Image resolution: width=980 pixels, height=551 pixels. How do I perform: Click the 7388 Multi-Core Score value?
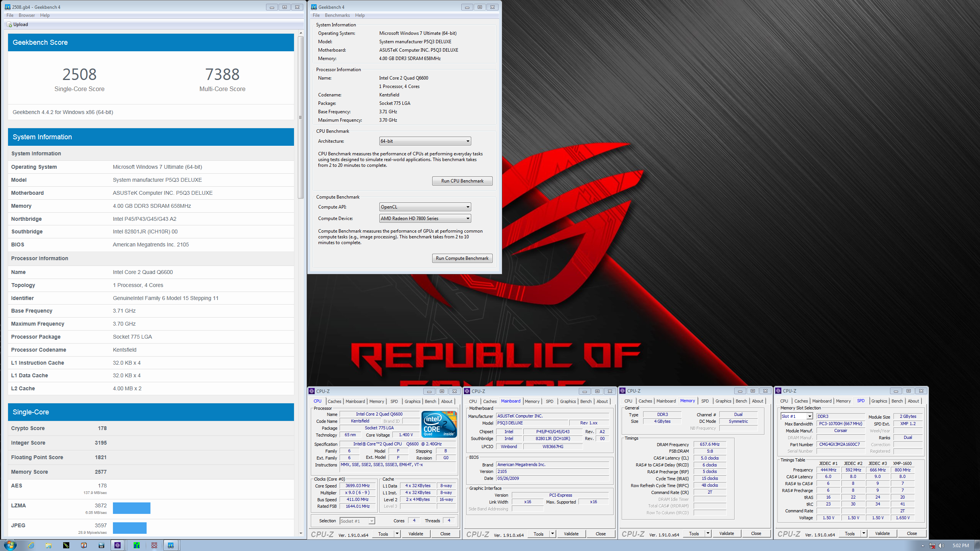point(222,74)
